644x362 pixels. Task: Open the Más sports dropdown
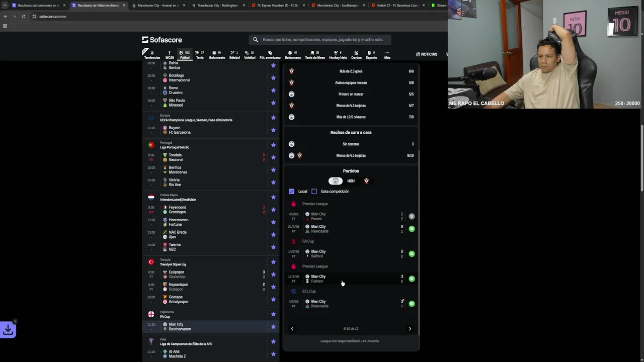click(387, 54)
